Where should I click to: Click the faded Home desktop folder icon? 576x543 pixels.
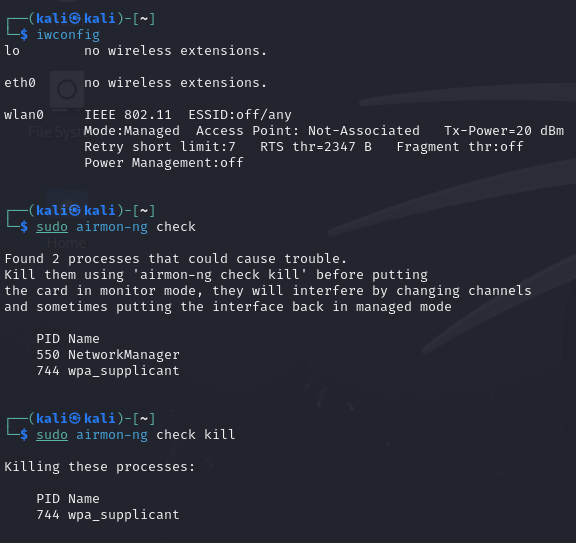point(67,205)
